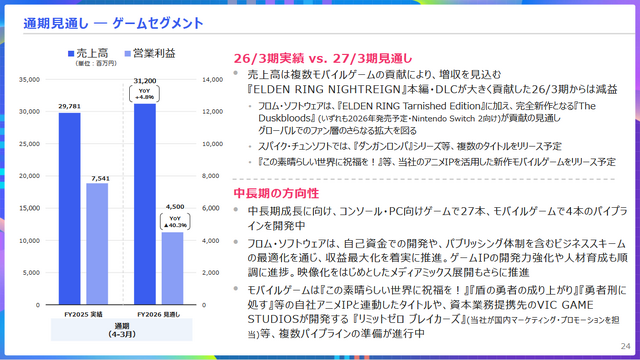
Task: Select the FY2025 operating profit bar 7,541
Action: click(x=97, y=244)
